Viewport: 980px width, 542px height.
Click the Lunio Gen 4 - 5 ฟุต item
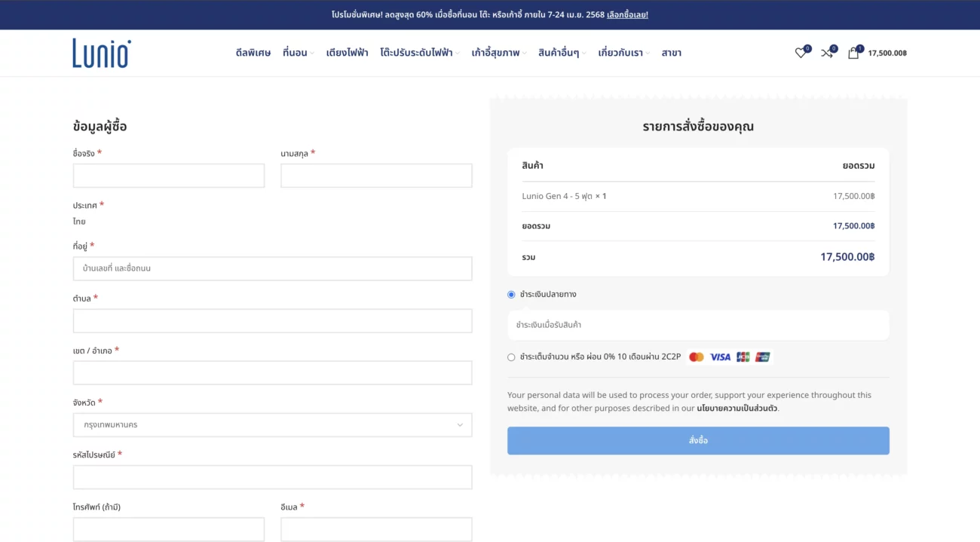(557, 196)
